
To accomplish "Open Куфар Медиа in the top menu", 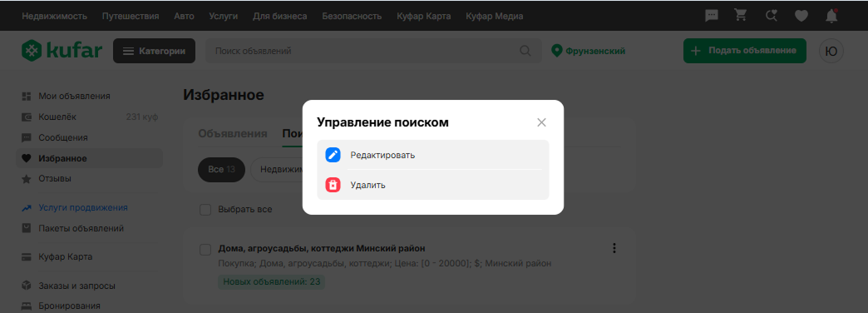I will tap(495, 16).
